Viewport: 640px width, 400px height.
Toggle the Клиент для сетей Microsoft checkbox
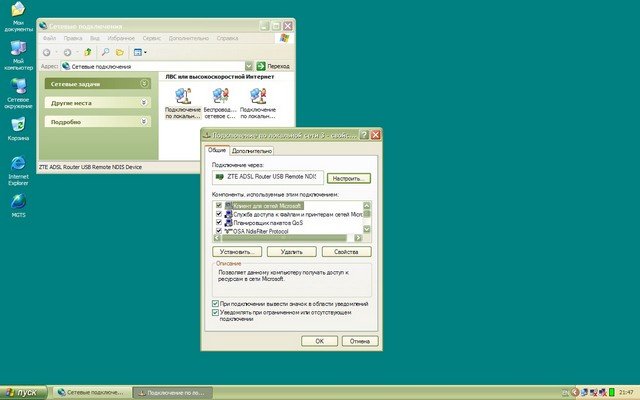218,205
